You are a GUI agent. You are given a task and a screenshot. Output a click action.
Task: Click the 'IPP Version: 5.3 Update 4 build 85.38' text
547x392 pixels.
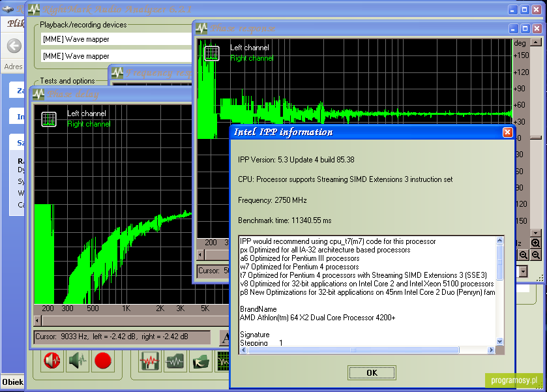click(x=296, y=160)
